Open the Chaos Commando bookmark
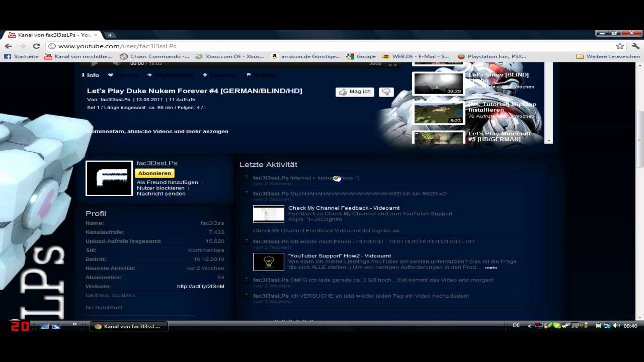 pyautogui.click(x=155, y=56)
